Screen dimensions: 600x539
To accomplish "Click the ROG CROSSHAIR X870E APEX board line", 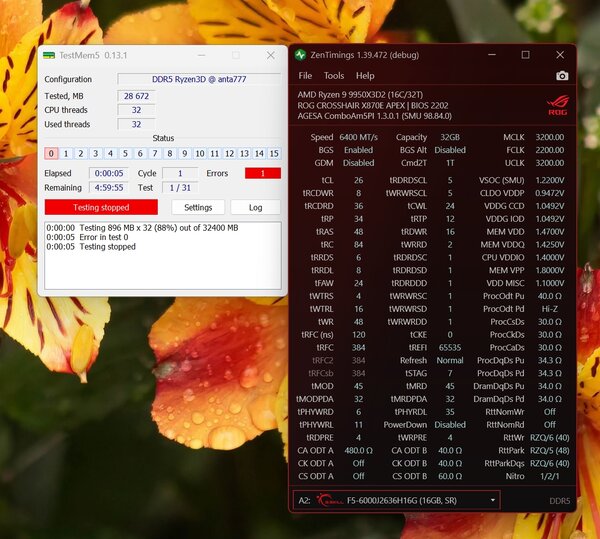I will tap(373, 105).
